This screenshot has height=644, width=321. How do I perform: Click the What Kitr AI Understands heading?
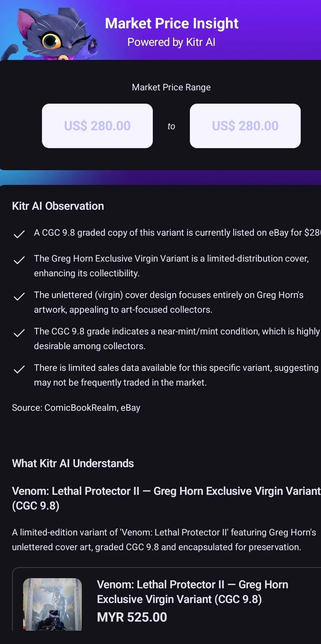click(73, 463)
